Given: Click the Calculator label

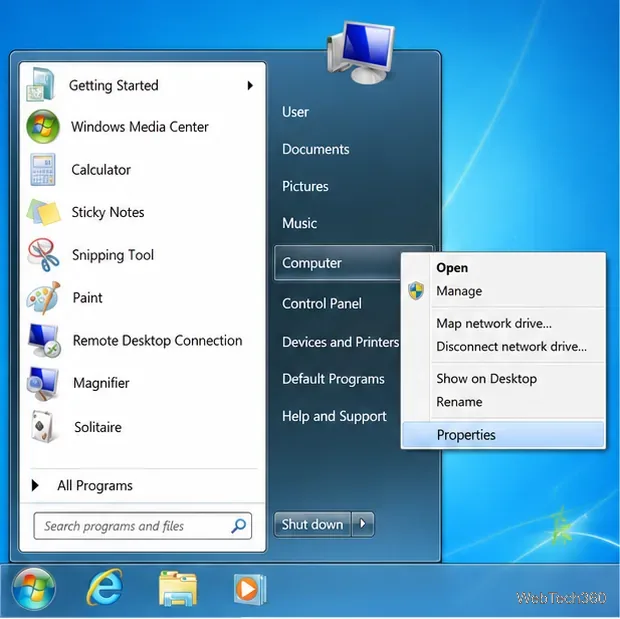Looking at the screenshot, I should point(101,170).
